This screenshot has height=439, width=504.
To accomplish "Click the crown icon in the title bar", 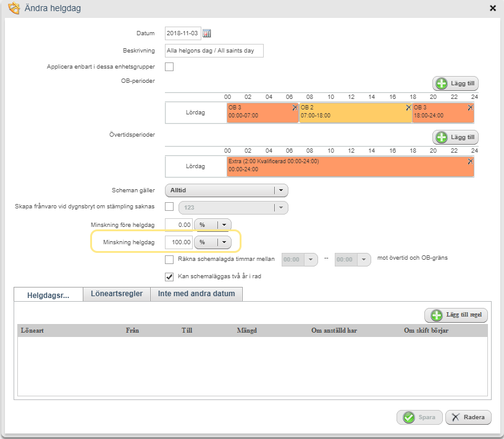I will [14, 8].
